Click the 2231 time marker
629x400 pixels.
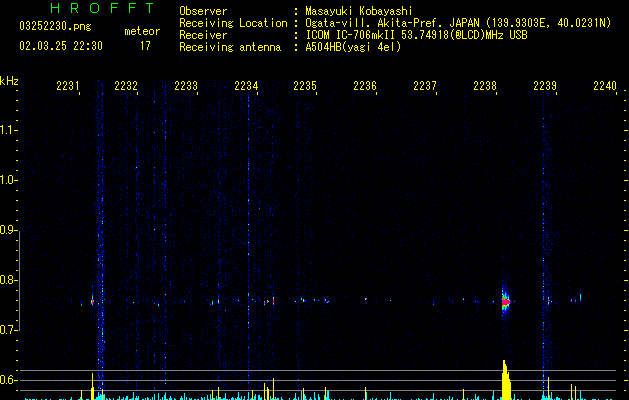pyautogui.click(x=68, y=86)
